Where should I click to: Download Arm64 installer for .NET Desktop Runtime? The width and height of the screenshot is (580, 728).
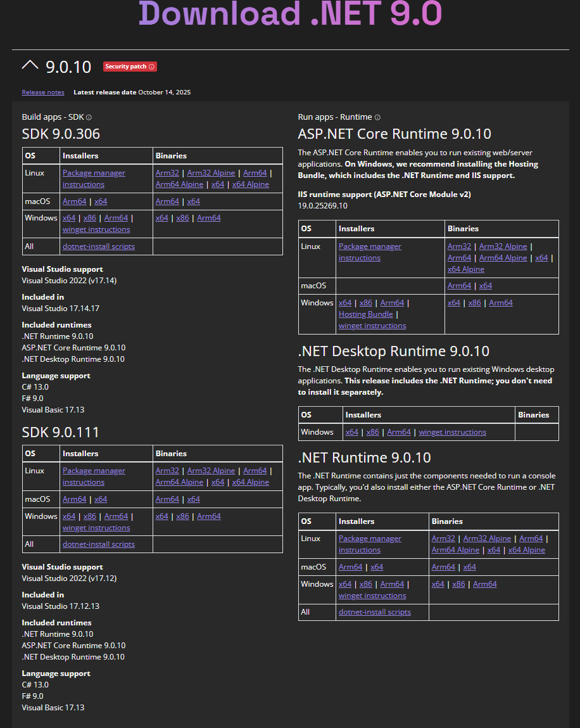coord(399,431)
